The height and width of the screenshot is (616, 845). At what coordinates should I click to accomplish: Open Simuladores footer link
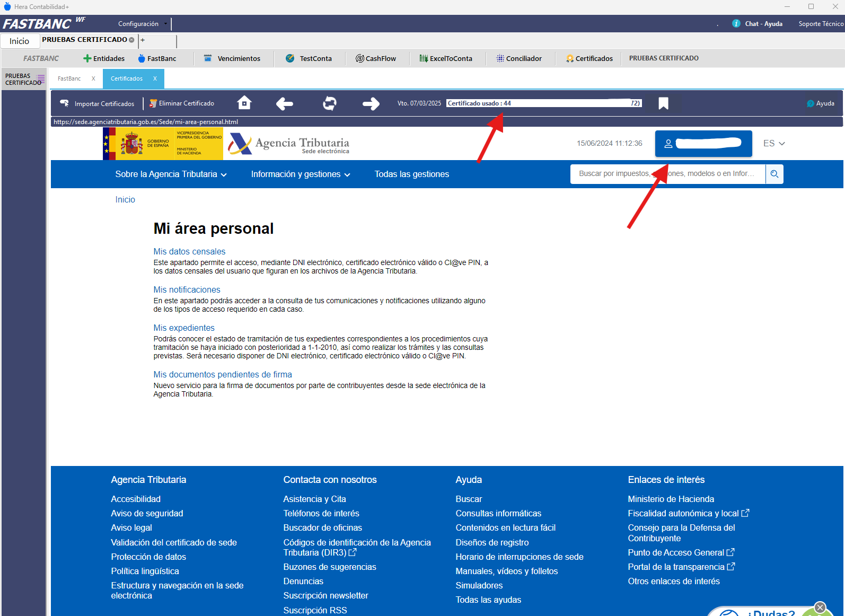tap(479, 585)
